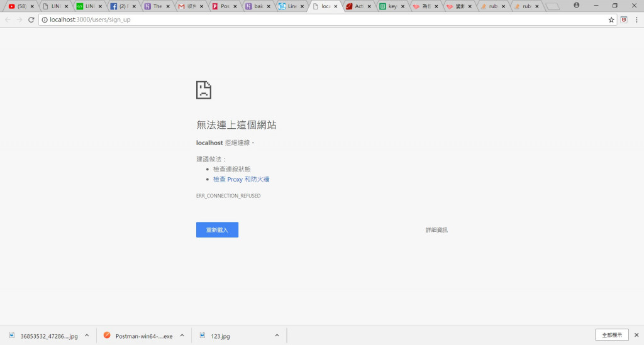Screen dimensions: 644x345
Task: Click the sad page error icon
Action: pyautogui.click(x=204, y=90)
